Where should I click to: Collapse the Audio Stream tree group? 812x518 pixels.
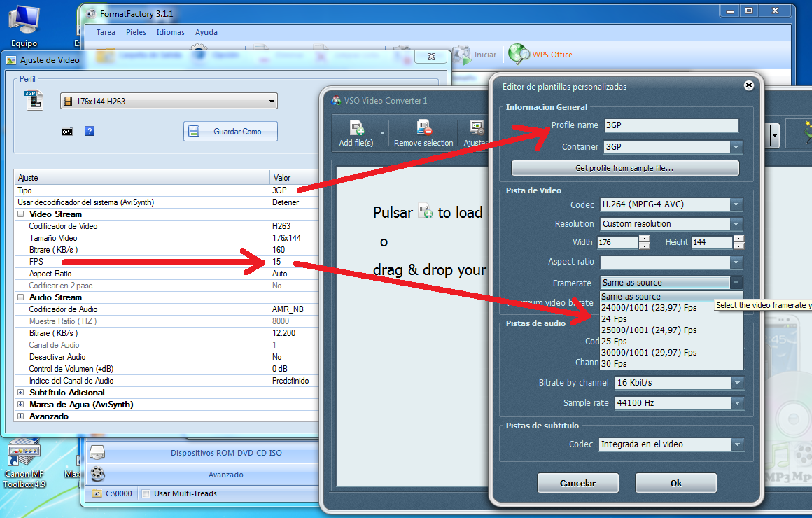pos(21,297)
